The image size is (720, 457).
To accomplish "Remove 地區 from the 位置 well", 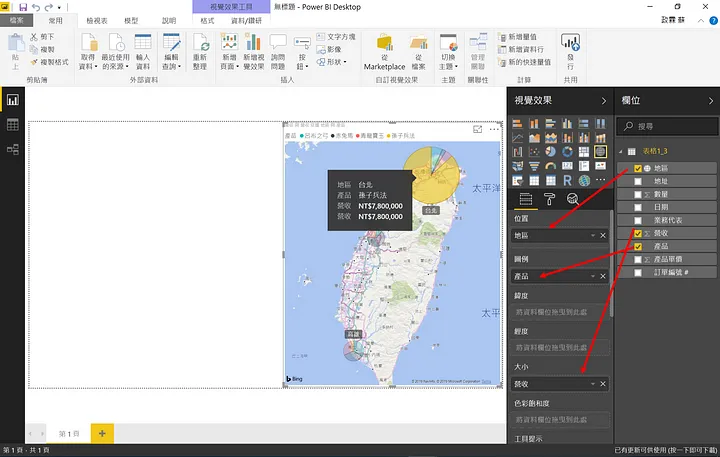I will pyautogui.click(x=603, y=236).
